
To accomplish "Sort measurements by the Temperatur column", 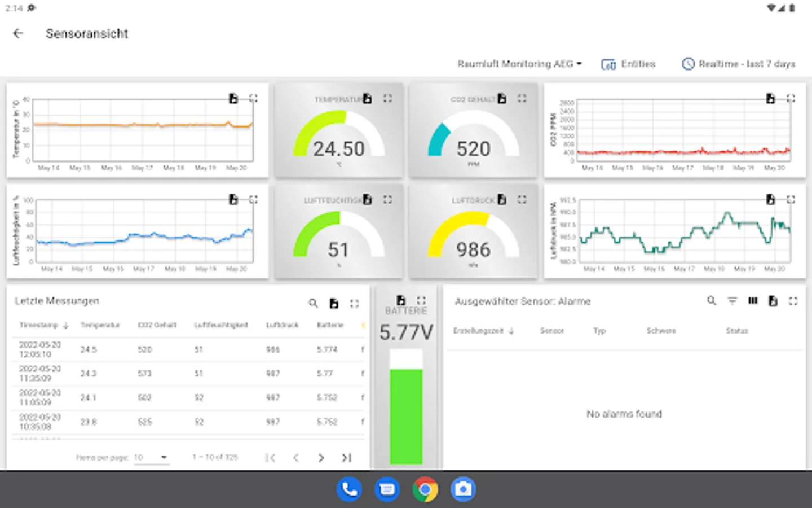I will point(100,325).
